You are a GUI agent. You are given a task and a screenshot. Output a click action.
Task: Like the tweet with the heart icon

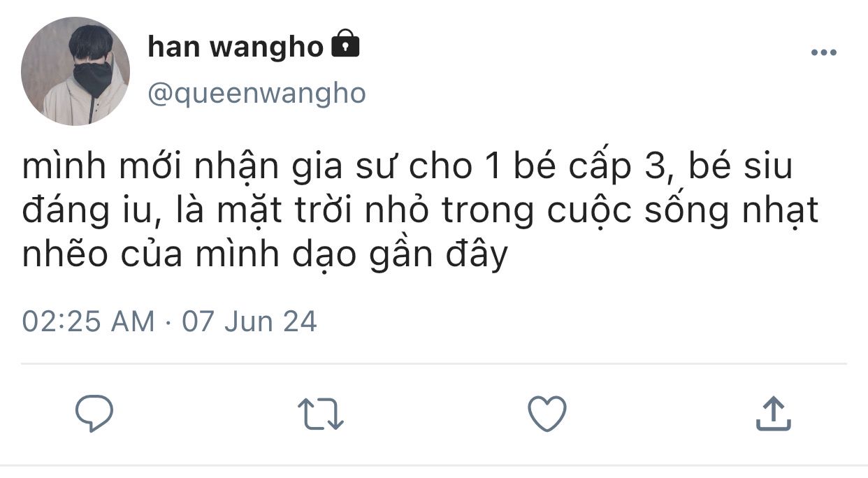click(x=547, y=413)
